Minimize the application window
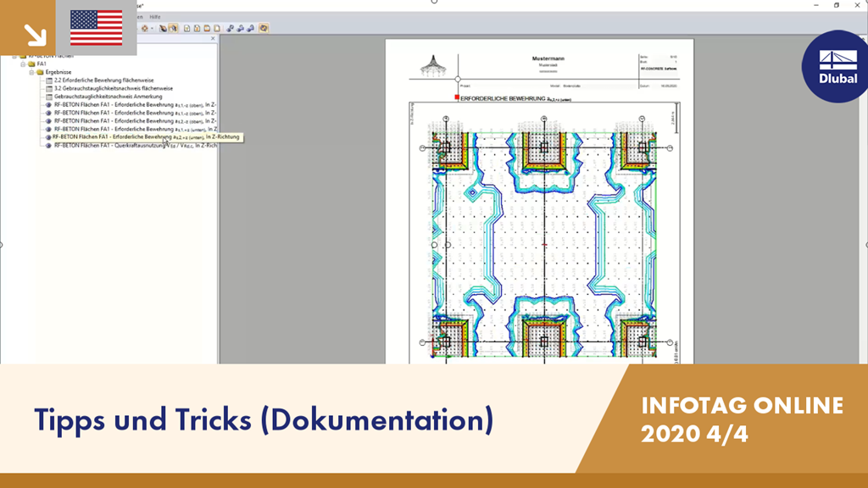This screenshot has height=488, width=868. click(816, 5)
